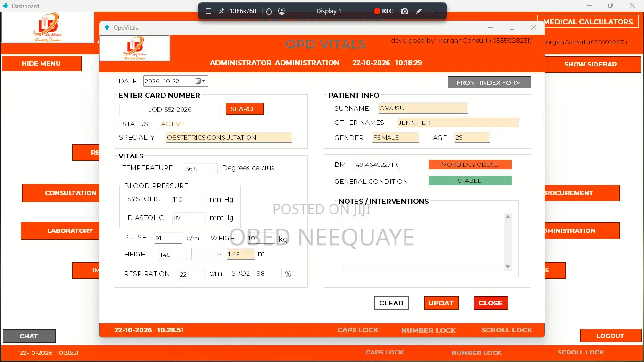The height and width of the screenshot is (362, 644).
Task: Click the SURNAME field showing OWUSU
Action: tap(423, 108)
